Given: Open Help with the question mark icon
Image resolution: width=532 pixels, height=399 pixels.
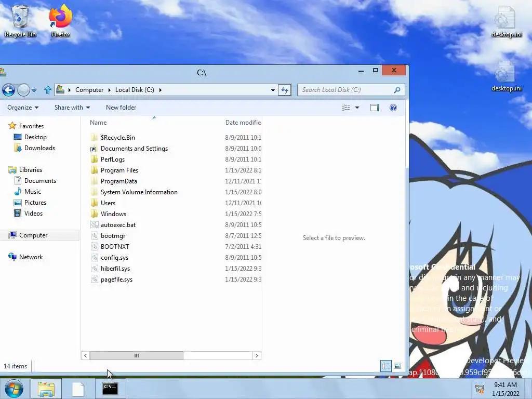Looking at the screenshot, I should tap(393, 108).
